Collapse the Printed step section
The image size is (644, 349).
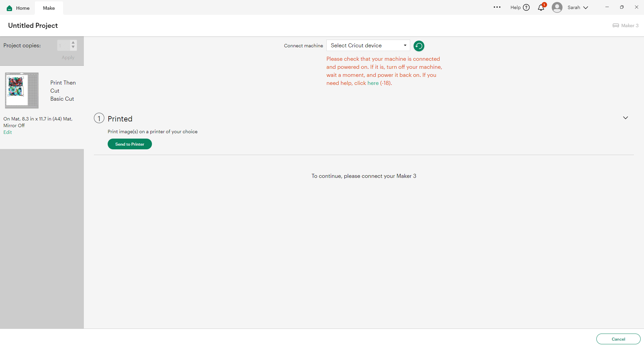626,118
